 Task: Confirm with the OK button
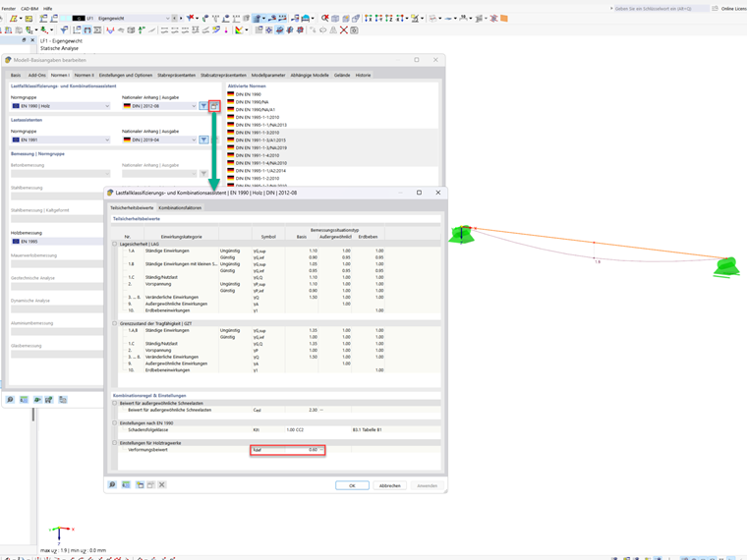point(352,485)
